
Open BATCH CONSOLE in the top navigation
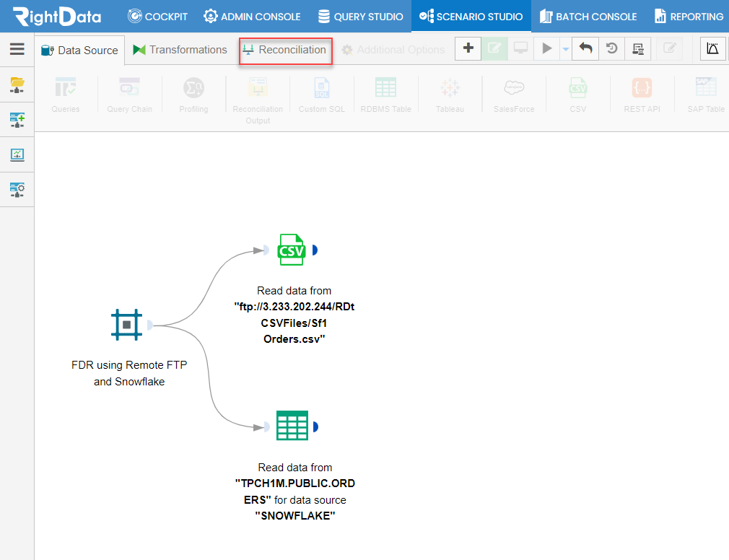pos(588,17)
